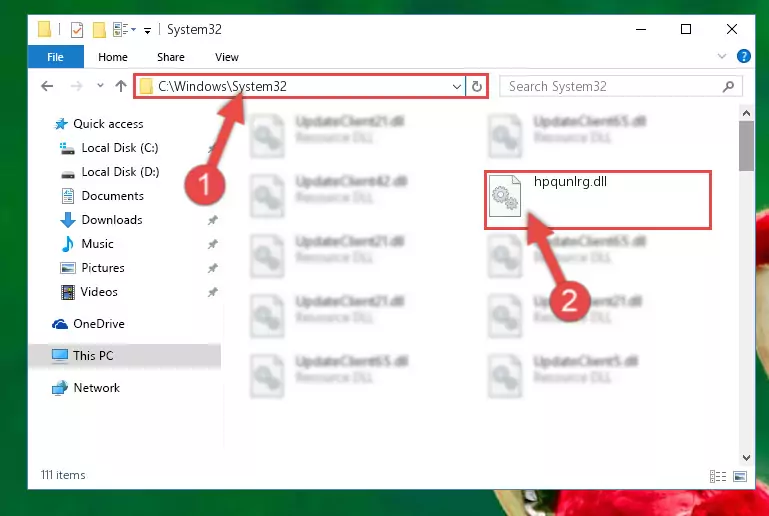Go forward with the Forward arrow
Viewport: 769px width, 516px height.
(x=77, y=86)
